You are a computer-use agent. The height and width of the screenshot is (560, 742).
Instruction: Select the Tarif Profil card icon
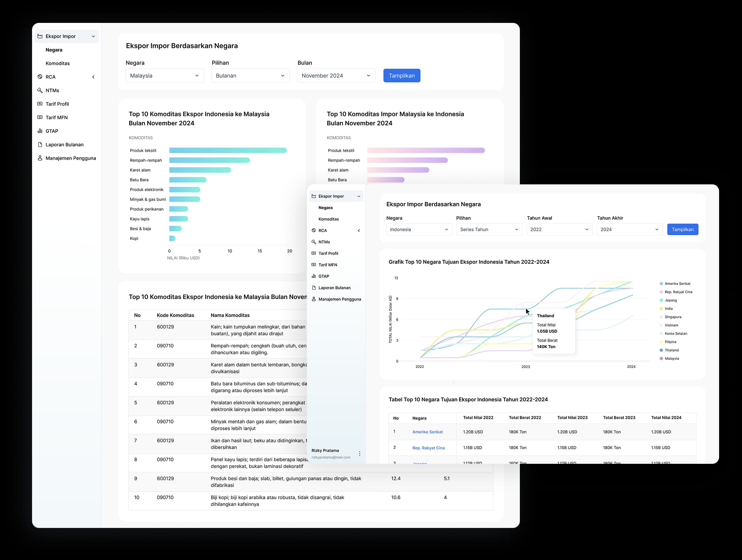click(40, 104)
